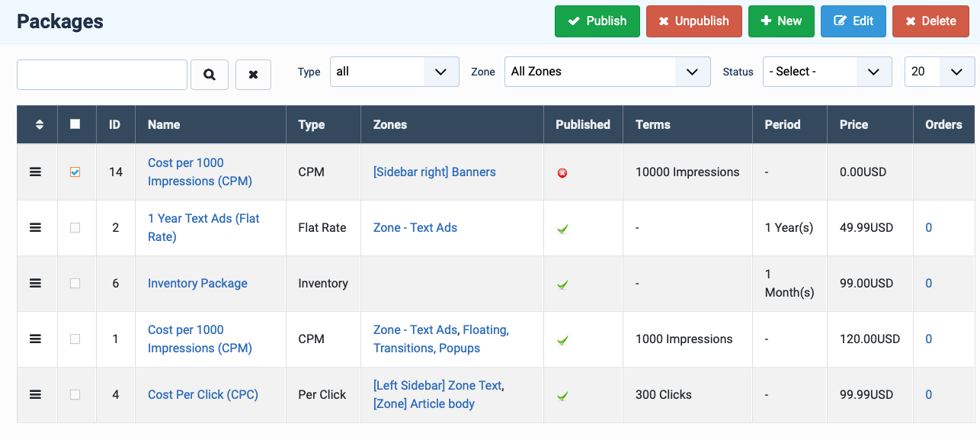The image size is (980, 440).
Task: Uncheck the checkbox for package ID 14
Action: tap(75, 172)
